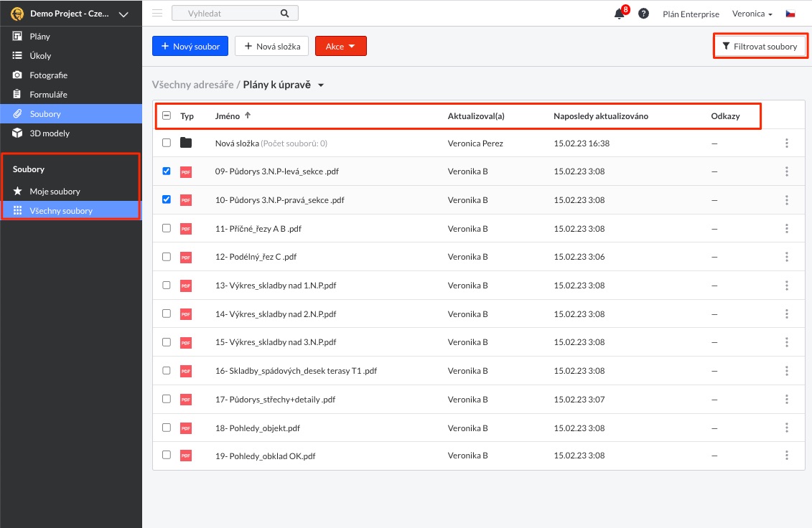Click the Nová složka folder icon

pos(186,143)
